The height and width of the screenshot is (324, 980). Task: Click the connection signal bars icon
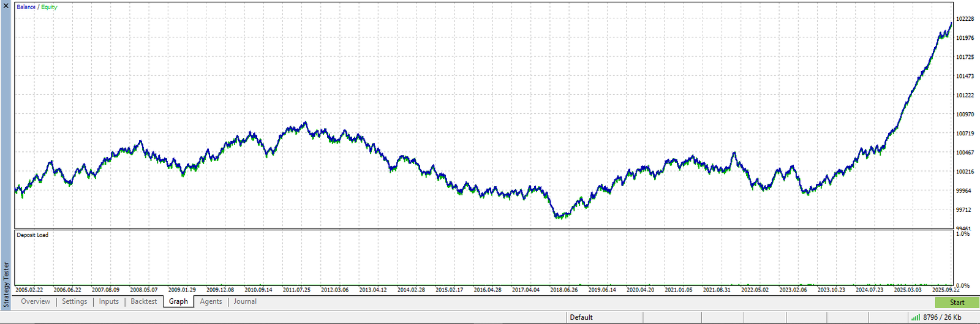tap(915, 317)
